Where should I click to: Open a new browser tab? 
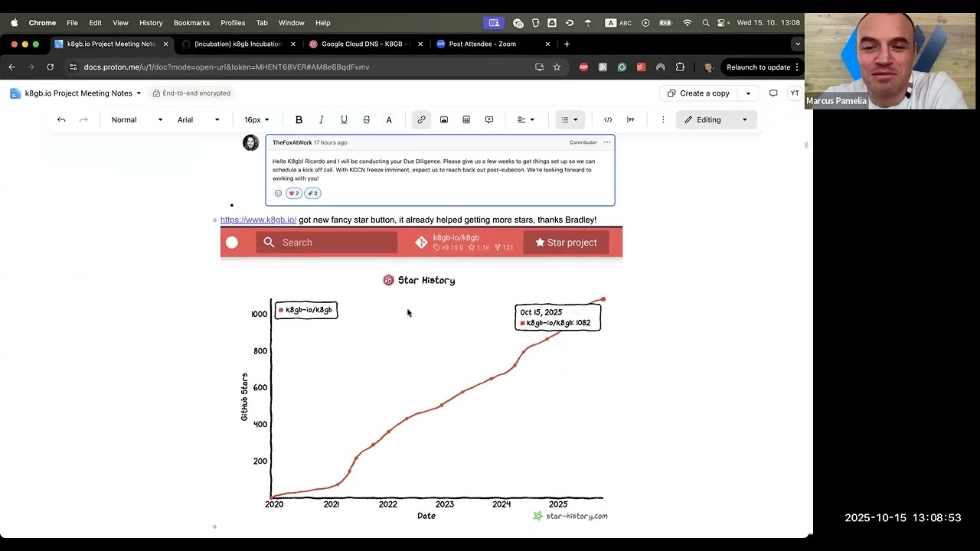(567, 44)
